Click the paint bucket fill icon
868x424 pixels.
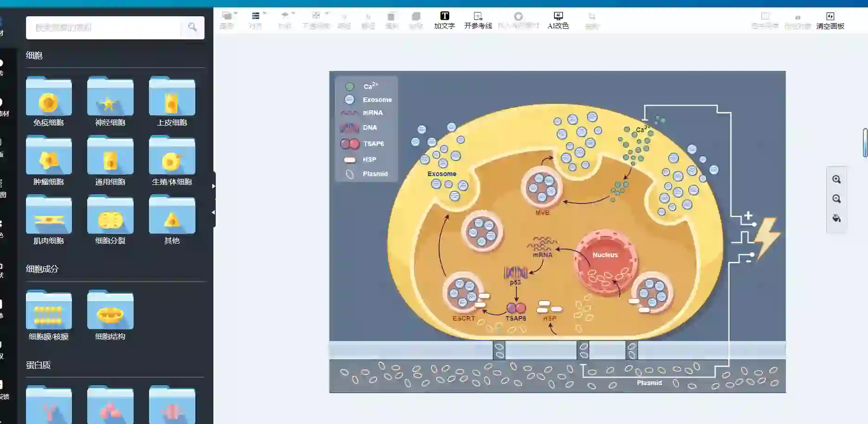point(836,218)
